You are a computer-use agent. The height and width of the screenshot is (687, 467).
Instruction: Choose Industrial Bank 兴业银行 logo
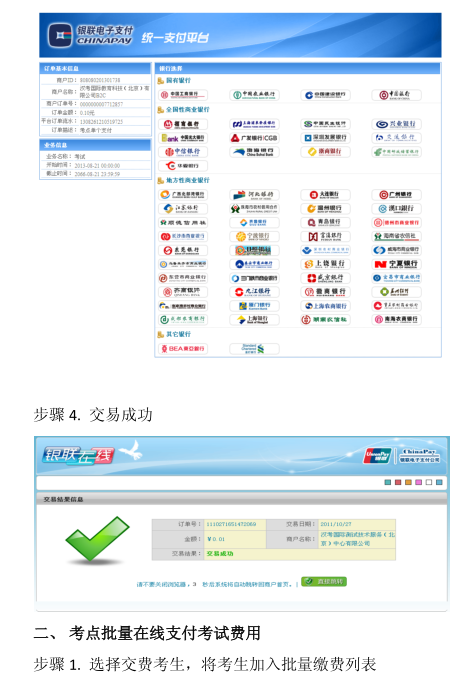coord(396,124)
